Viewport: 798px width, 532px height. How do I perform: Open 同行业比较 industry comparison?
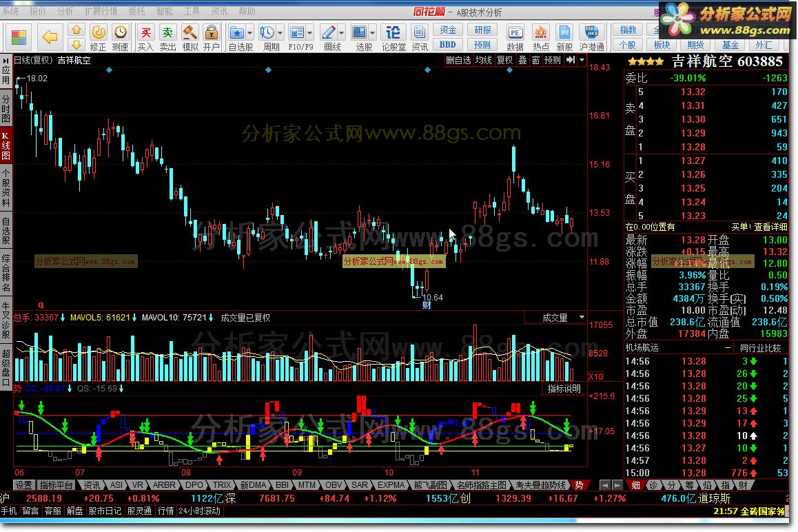pos(760,348)
